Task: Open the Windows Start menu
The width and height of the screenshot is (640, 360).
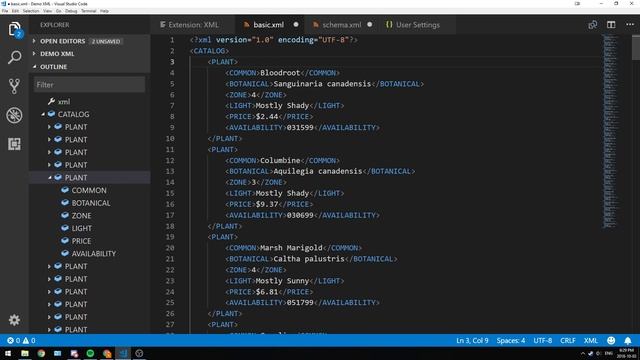Action: tap(8, 353)
